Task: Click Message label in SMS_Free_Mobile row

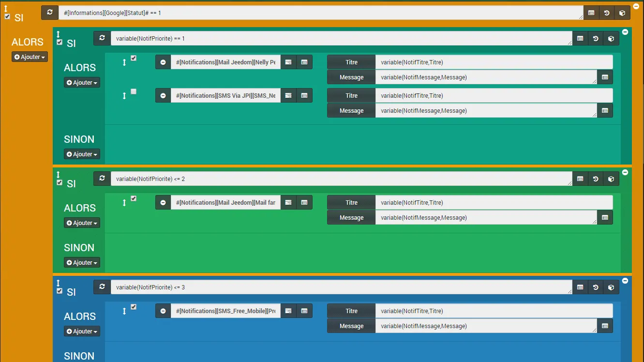Action: (x=351, y=326)
